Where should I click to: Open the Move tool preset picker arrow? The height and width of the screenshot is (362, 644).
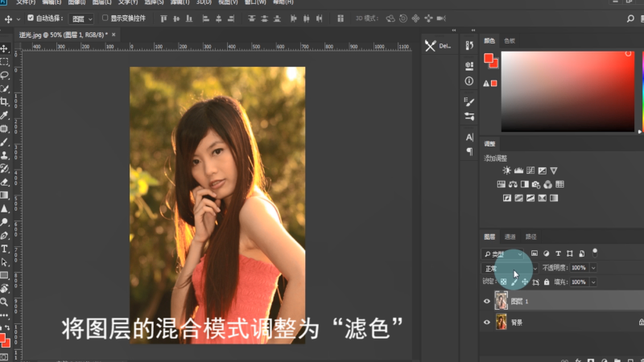click(18, 19)
